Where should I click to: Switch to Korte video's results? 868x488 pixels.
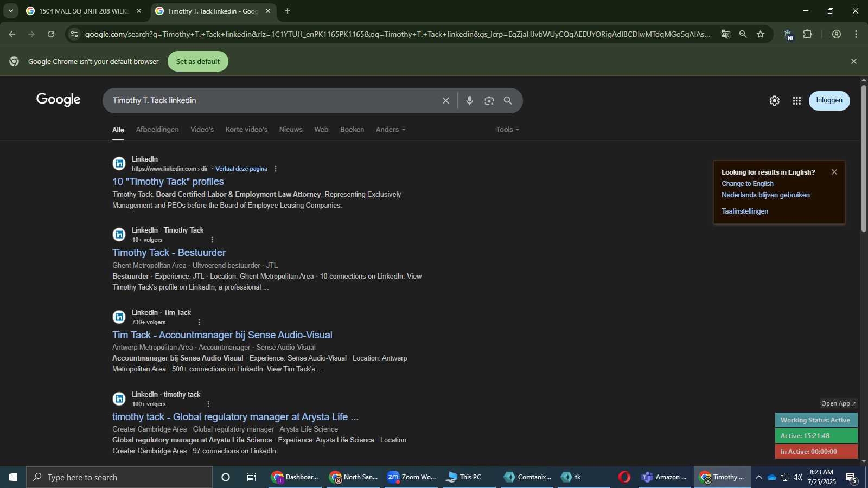(x=246, y=130)
